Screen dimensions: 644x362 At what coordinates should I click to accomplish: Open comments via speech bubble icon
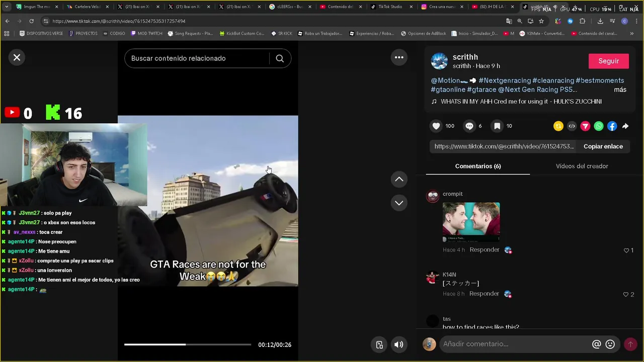click(x=469, y=126)
